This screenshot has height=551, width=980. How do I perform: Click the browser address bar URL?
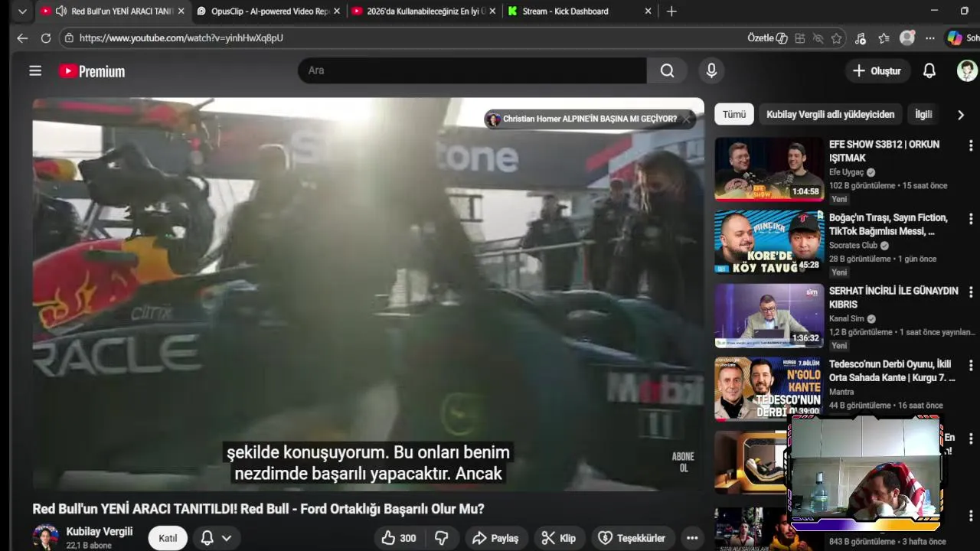pyautogui.click(x=181, y=37)
